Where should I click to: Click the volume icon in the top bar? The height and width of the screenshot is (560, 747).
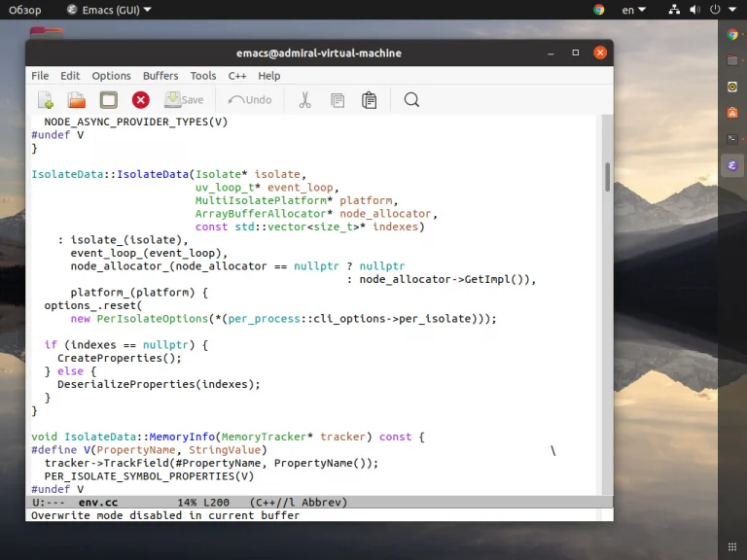[694, 10]
